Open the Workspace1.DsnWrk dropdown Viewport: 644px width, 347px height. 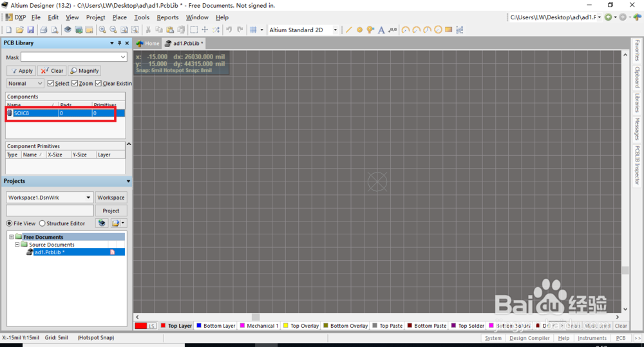(x=88, y=198)
